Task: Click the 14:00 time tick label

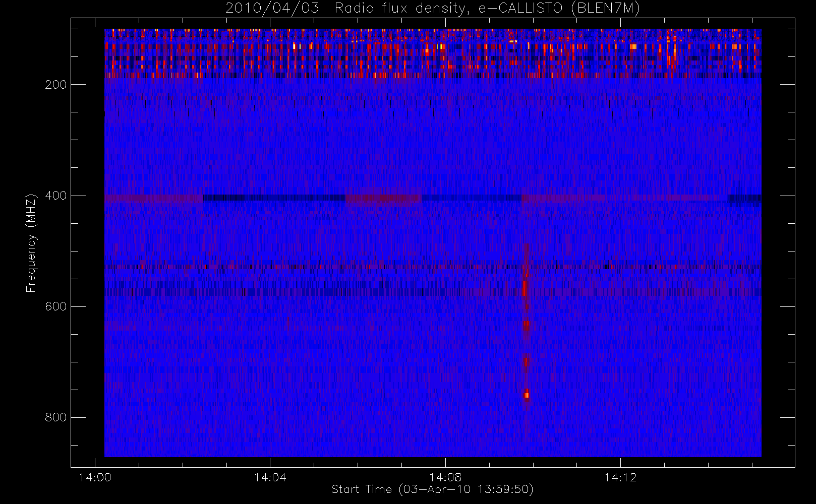Action: [x=95, y=477]
